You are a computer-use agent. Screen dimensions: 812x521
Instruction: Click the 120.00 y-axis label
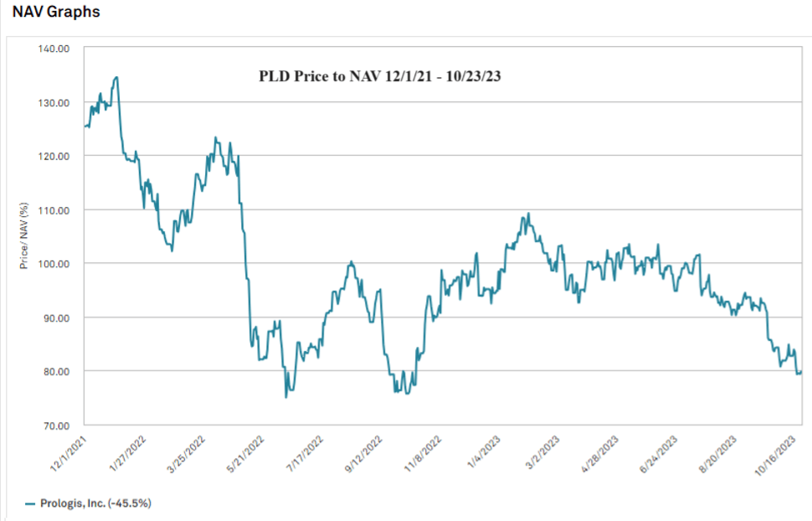click(x=54, y=156)
